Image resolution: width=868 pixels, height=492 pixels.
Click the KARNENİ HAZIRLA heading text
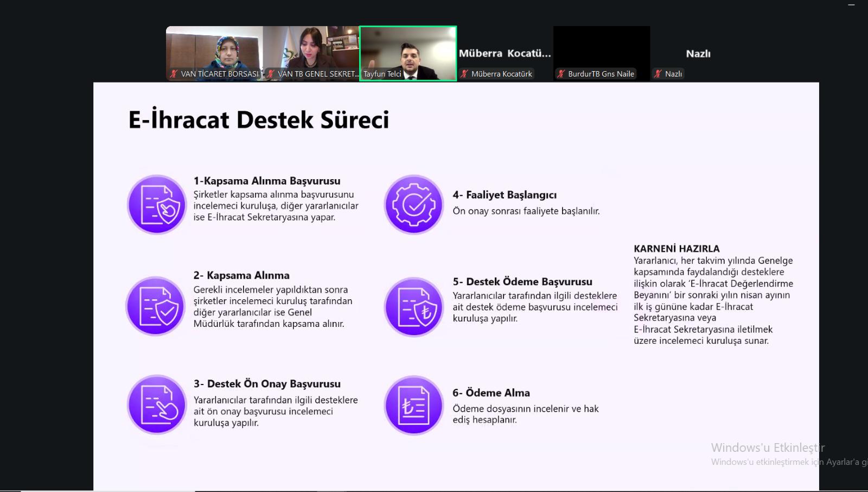point(676,249)
